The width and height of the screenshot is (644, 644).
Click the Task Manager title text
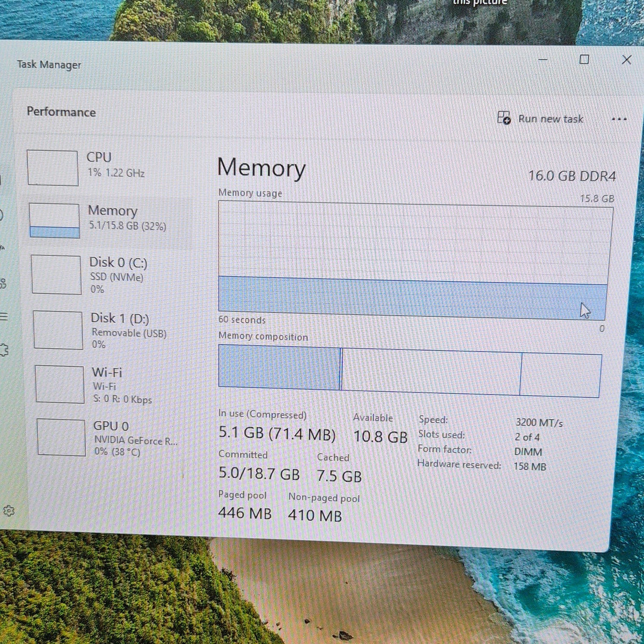[x=49, y=64]
